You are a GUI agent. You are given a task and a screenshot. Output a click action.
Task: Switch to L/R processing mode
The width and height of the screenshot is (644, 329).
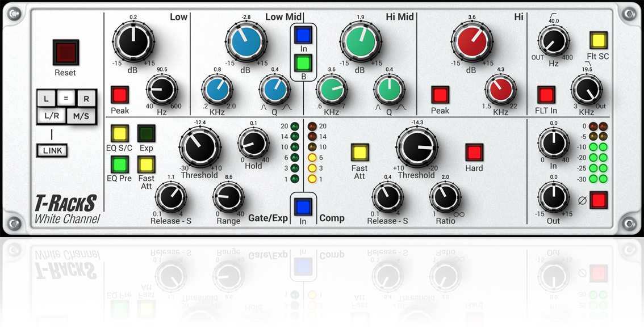click(52, 116)
